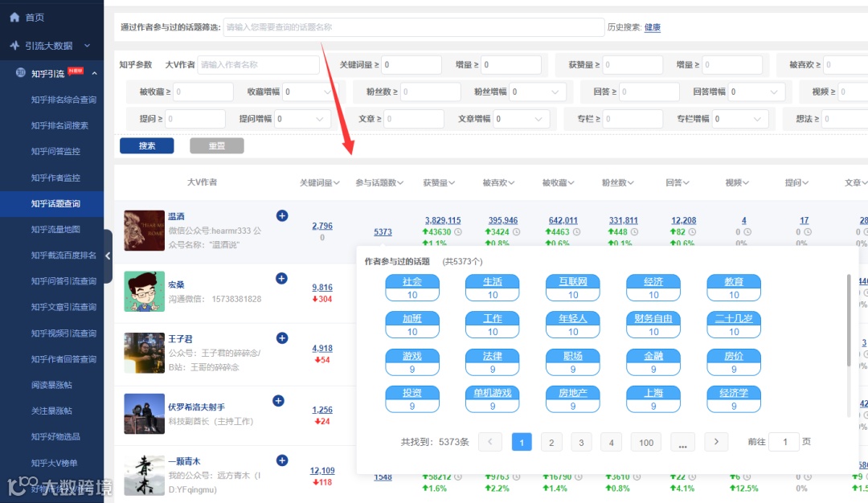The height and width of the screenshot is (503, 868).
Task: Open 王子君 author avatar
Action: (x=144, y=353)
